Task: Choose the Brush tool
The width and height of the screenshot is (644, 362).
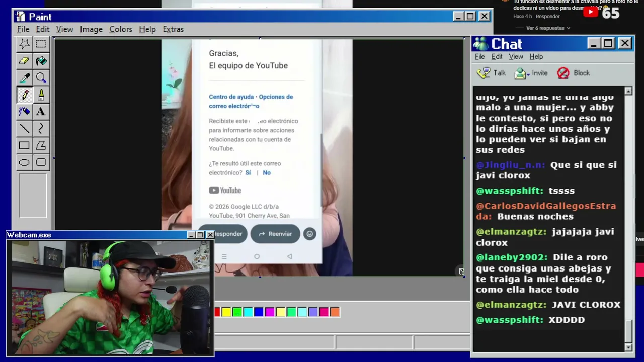Action: (x=41, y=95)
